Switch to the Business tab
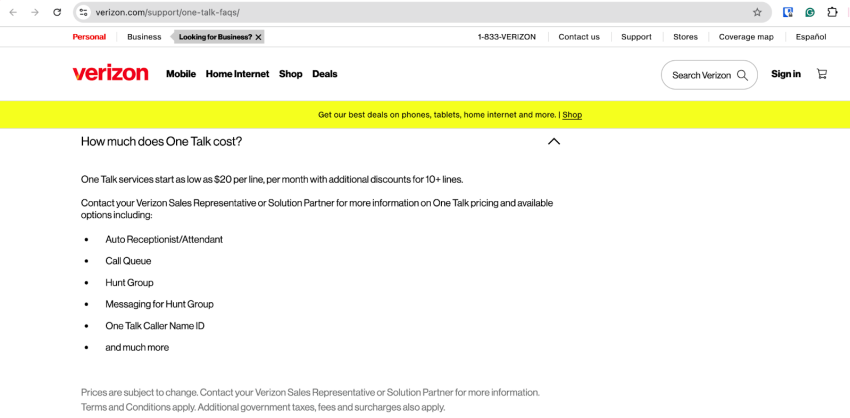 (144, 37)
